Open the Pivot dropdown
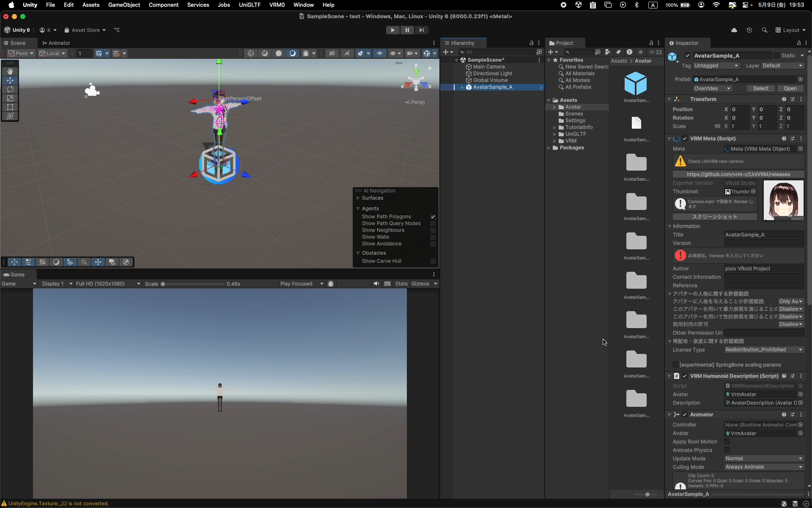Viewport: 812px width, 508px height. tap(21, 53)
